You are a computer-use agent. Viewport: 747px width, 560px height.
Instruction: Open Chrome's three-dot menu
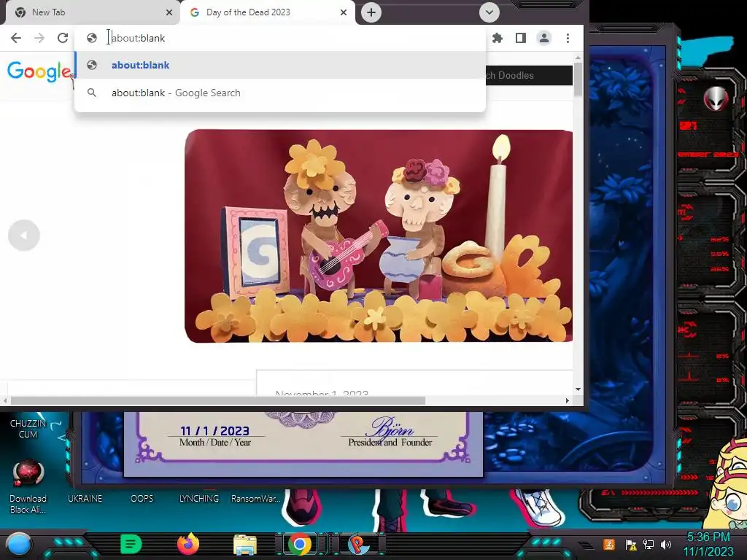pyautogui.click(x=568, y=38)
